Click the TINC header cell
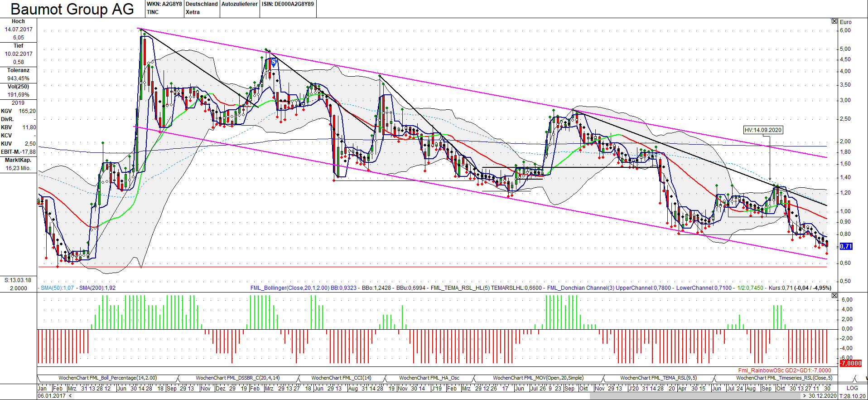Viewport: 868px width, 400px height. click(x=153, y=12)
